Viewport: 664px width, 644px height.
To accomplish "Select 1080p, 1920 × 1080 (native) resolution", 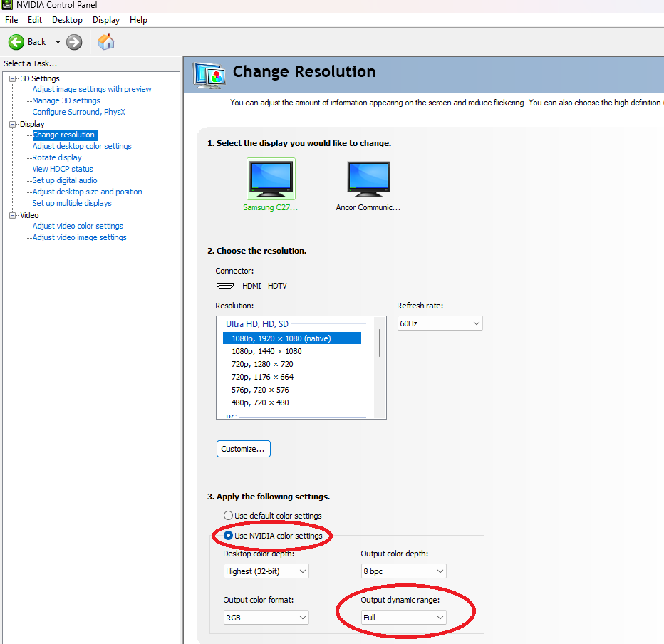I will coord(292,338).
